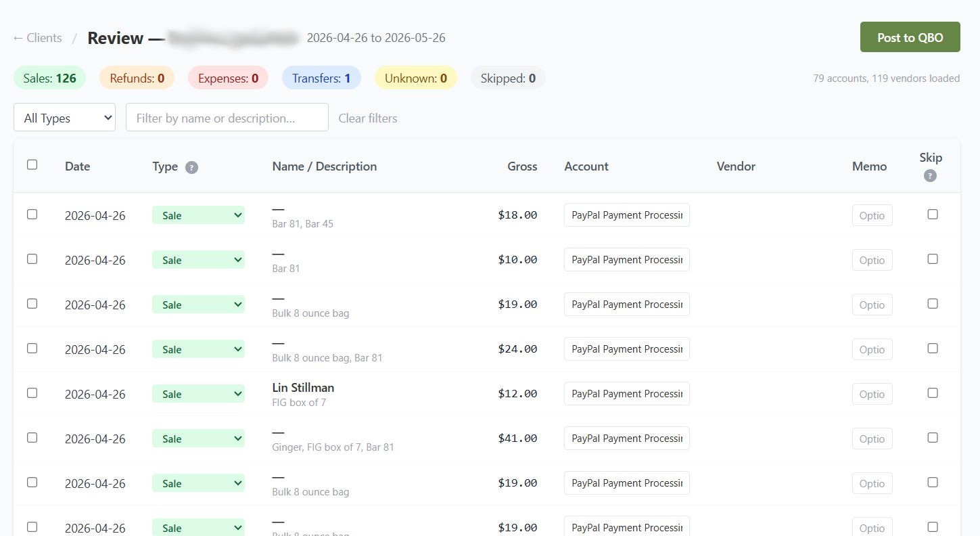
Task: Enable Skip for the $24.00 sale
Action: click(933, 348)
